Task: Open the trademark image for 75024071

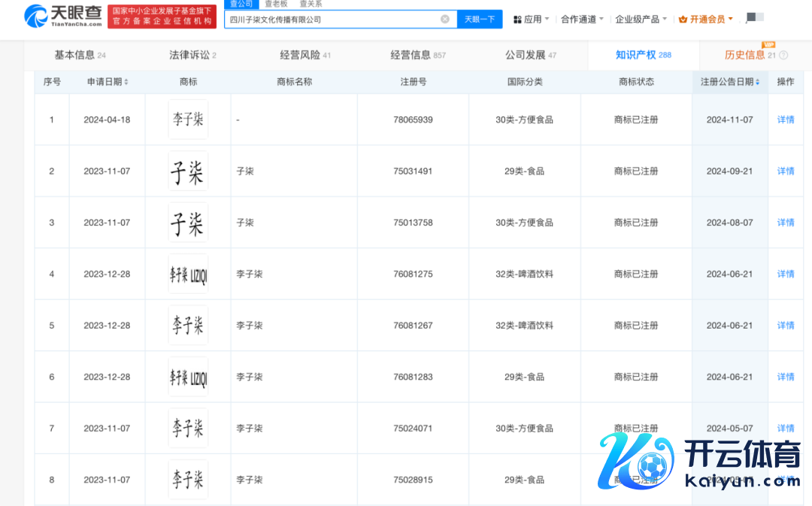Action: click(188, 429)
